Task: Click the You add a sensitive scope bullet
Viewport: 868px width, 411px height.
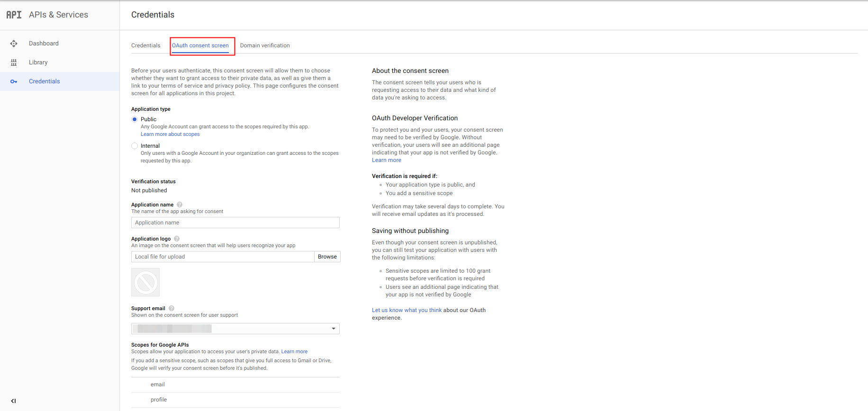Action: click(419, 193)
